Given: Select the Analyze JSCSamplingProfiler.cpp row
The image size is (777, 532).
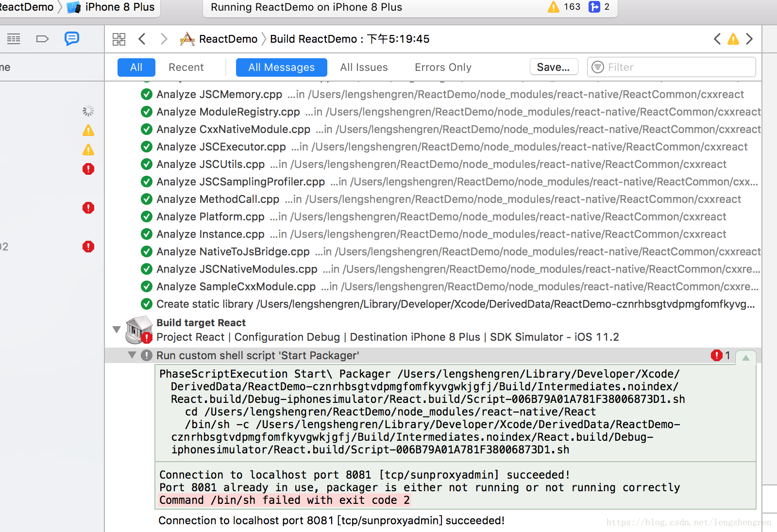Looking at the screenshot, I should click(433, 182).
